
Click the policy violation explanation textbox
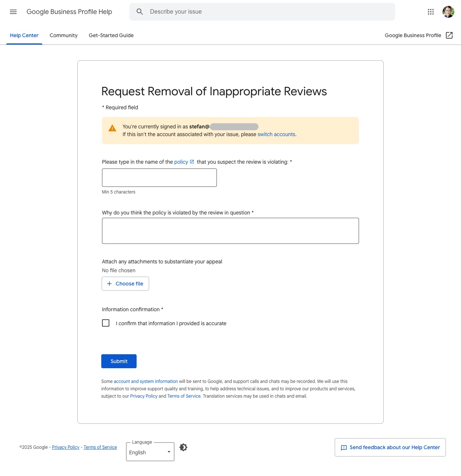click(x=230, y=231)
